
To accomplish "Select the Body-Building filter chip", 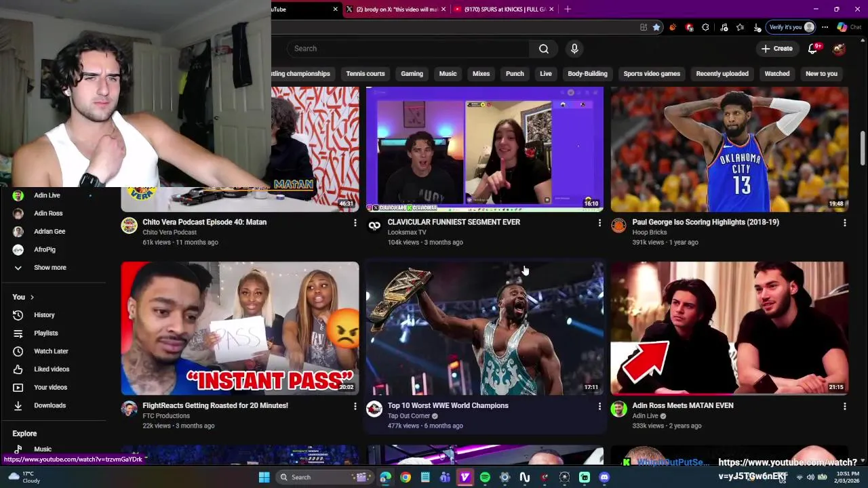I will pos(587,74).
